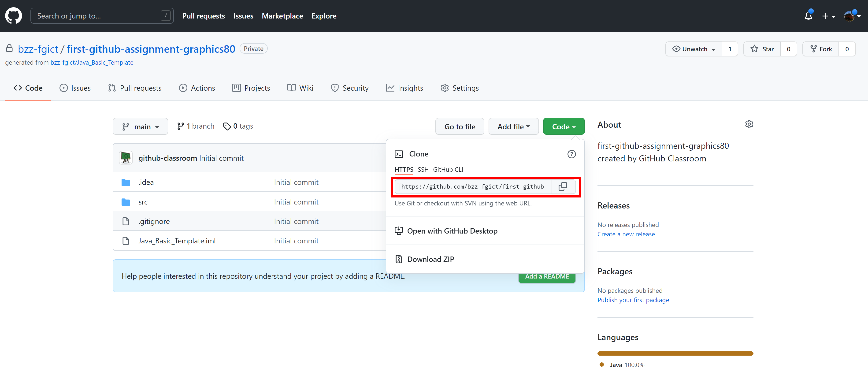Open the bzz-fgict organization link
The image size is (868, 372).
pos(38,49)
